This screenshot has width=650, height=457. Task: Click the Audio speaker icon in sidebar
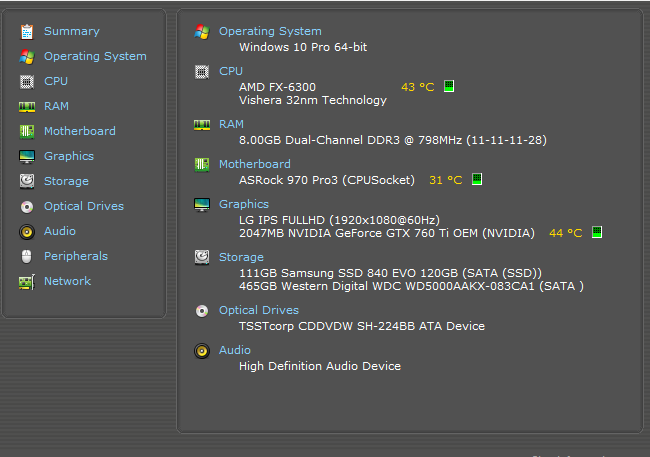[27, 231]
